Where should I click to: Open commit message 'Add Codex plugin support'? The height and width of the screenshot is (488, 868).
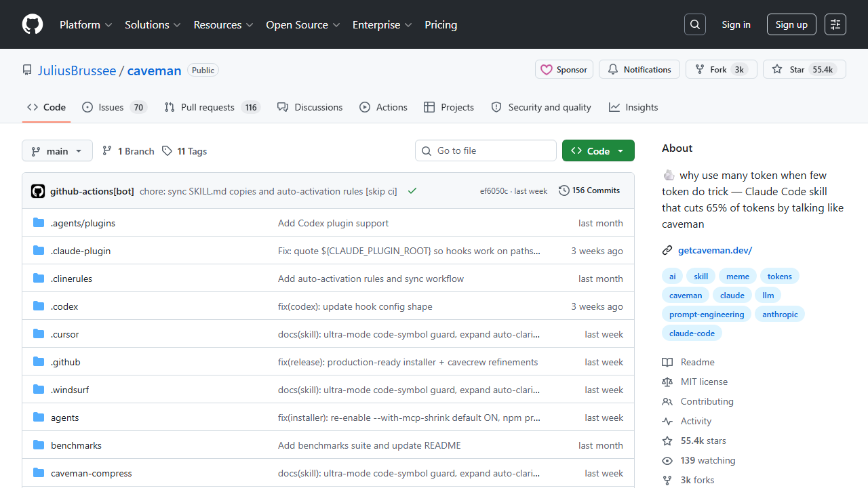(333, 223)
